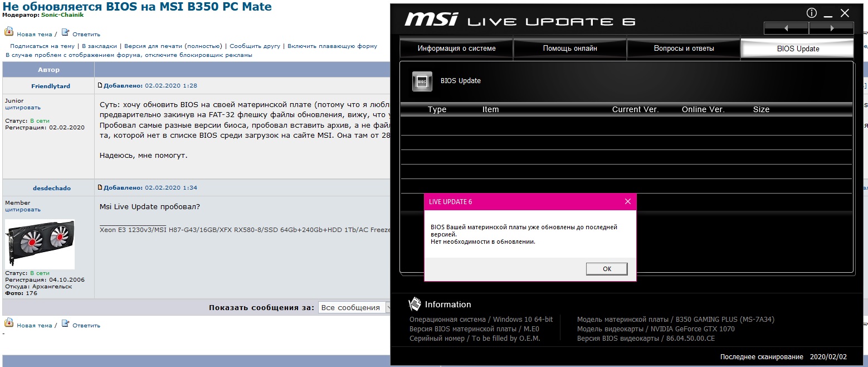Viewport: 868px width, 367px height.
Task: Click the top Ответить link
Action: tap(86, 35)
